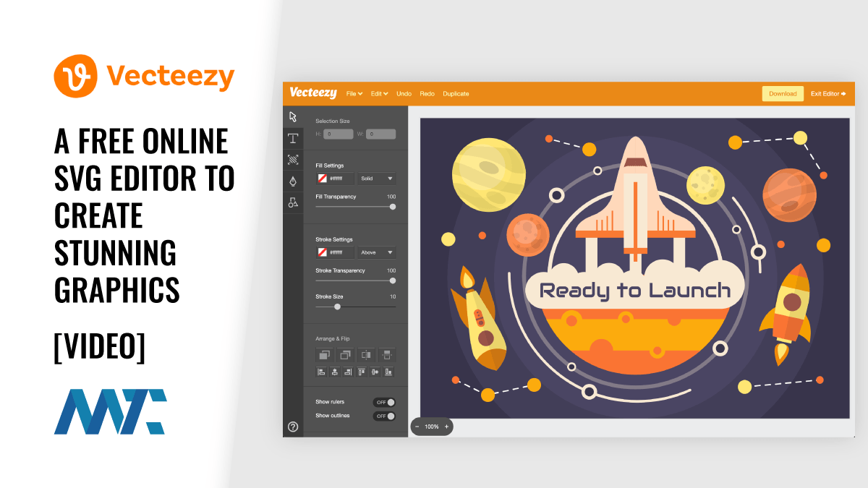Click the Download button

click(x=783, y=93)
